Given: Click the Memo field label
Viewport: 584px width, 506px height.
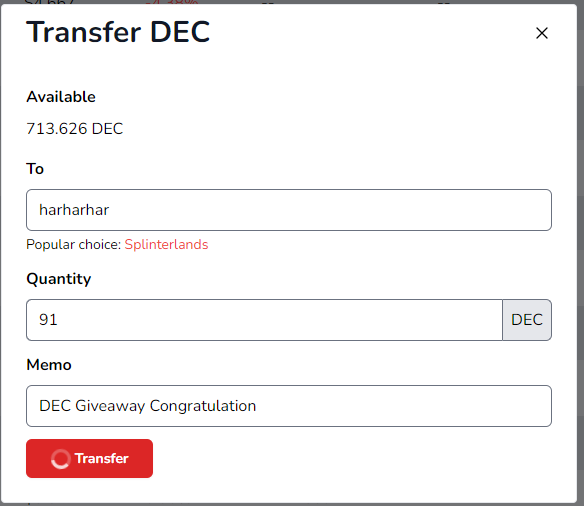Looking at the screenshot, I should (x=49, y=365).
